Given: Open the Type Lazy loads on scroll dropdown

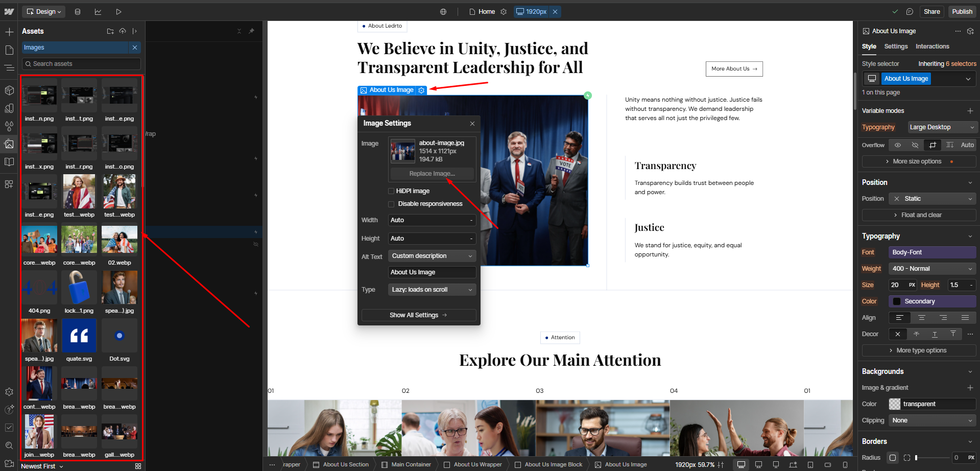Looking at the screenshot, I should [432, 290].
